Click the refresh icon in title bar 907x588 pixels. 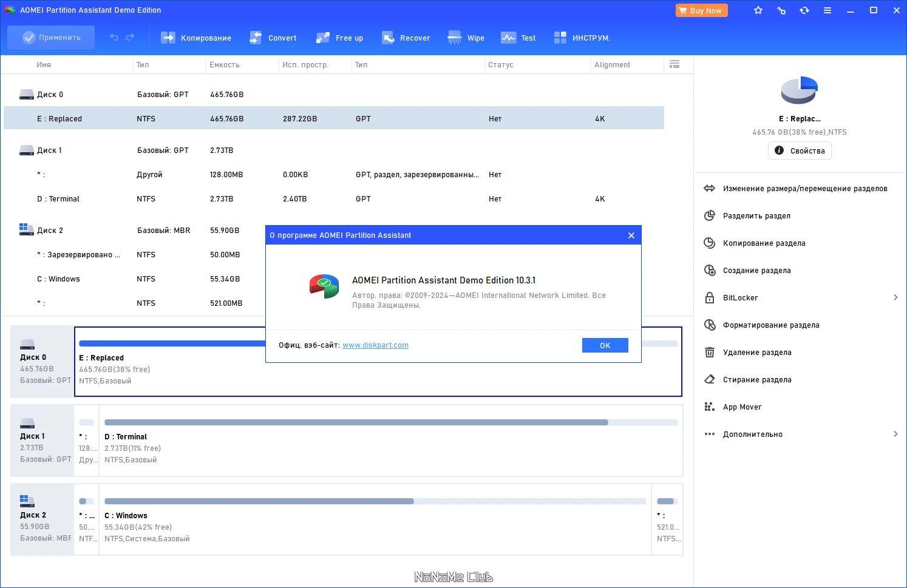coord(804,10)
